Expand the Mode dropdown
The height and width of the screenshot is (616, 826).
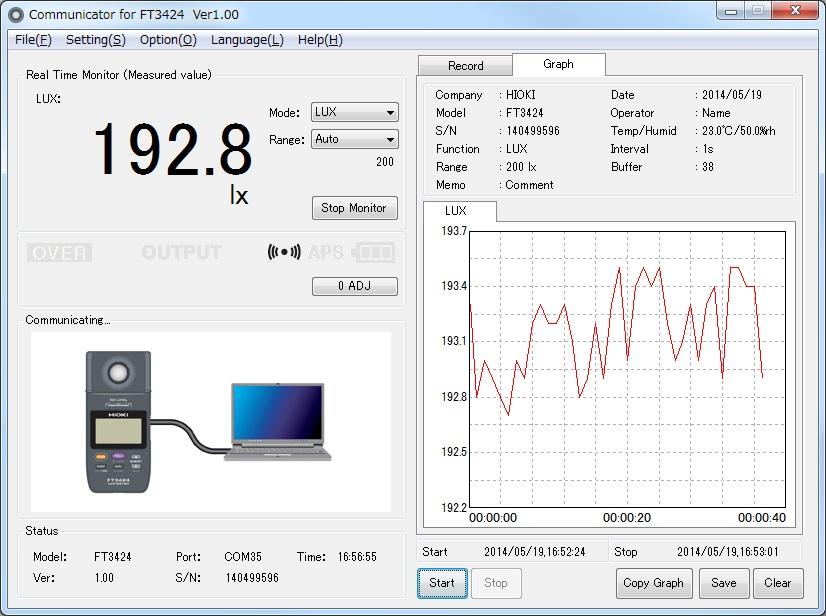[355, 112]
